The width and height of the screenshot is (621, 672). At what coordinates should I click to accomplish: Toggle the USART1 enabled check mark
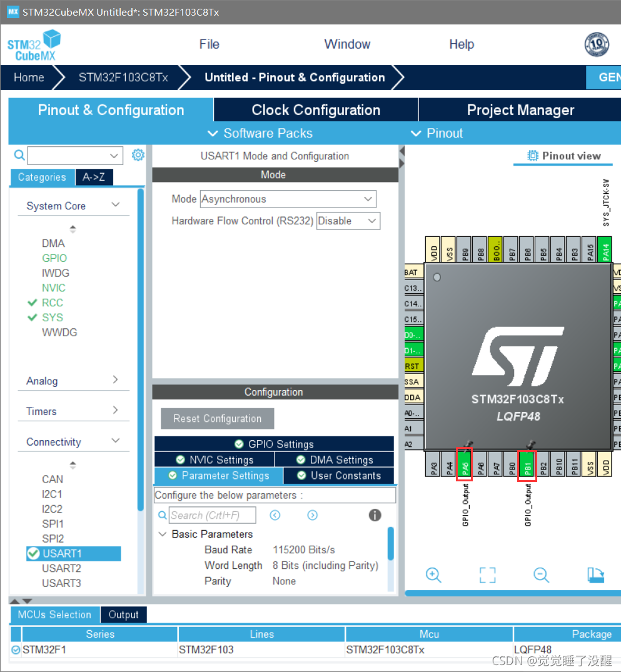pos(33,553)
